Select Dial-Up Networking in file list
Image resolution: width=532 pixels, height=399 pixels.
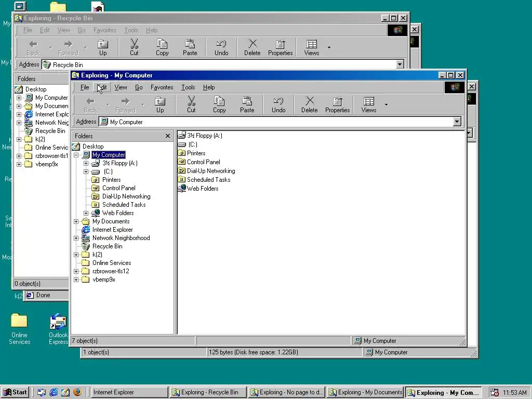point(207,171)
